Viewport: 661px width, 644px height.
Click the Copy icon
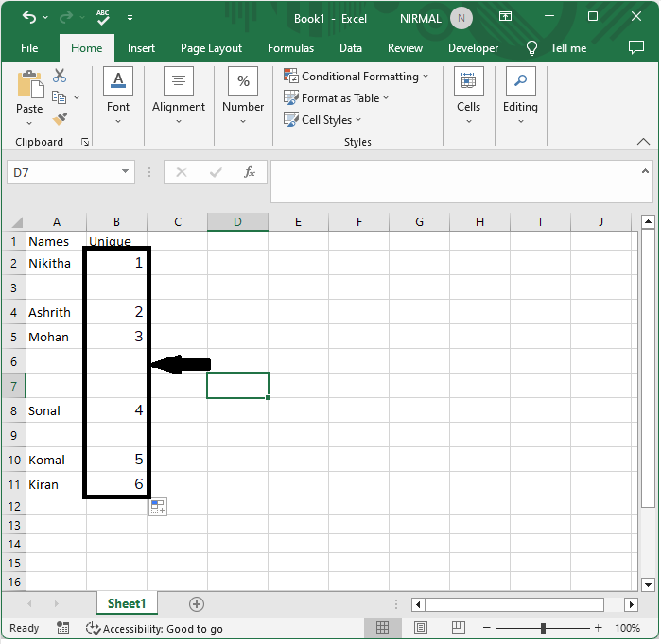59,97
